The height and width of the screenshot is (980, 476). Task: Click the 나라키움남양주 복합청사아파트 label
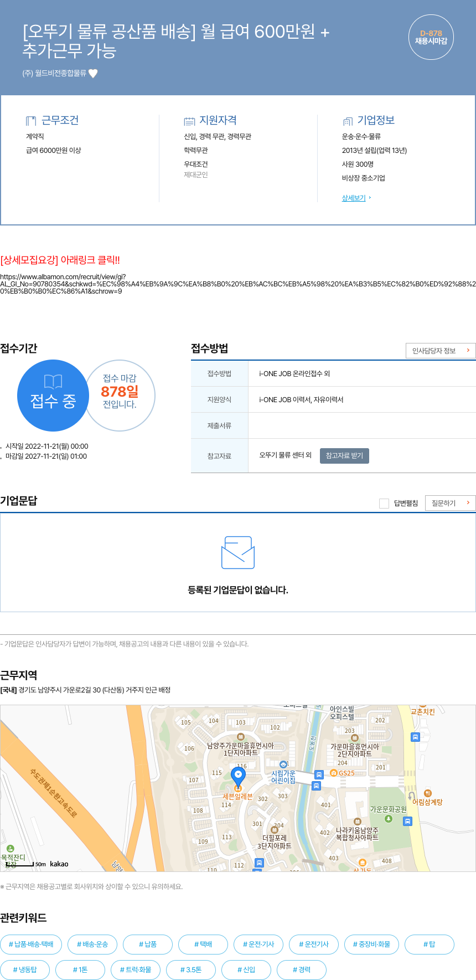coord(357,834)
